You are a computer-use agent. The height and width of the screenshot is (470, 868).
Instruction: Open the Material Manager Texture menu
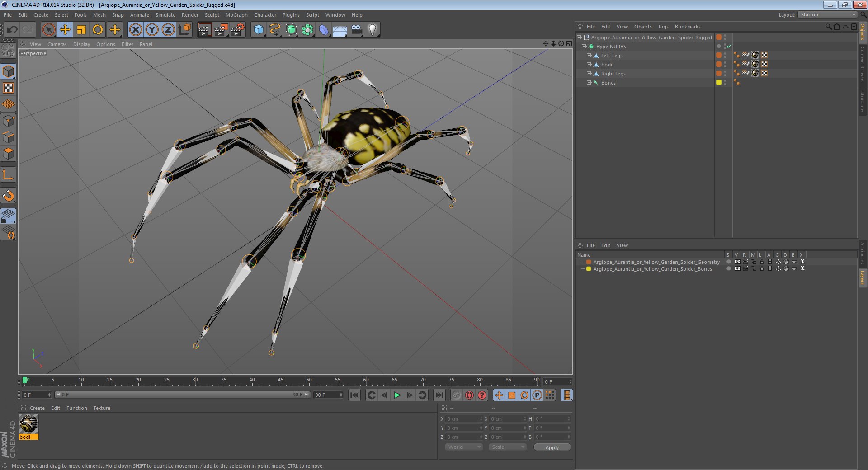click(102, 408)
